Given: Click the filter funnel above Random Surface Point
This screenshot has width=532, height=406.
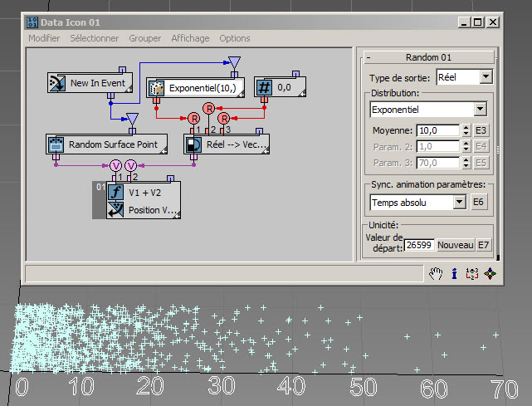Looking at the screenshot, I should point(132,120).
